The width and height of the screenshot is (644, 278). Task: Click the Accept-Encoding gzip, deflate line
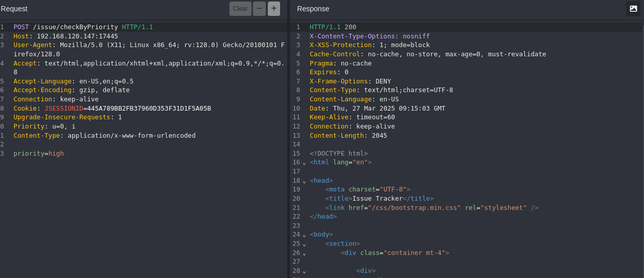pyautogui.click(x=72, y=90)
